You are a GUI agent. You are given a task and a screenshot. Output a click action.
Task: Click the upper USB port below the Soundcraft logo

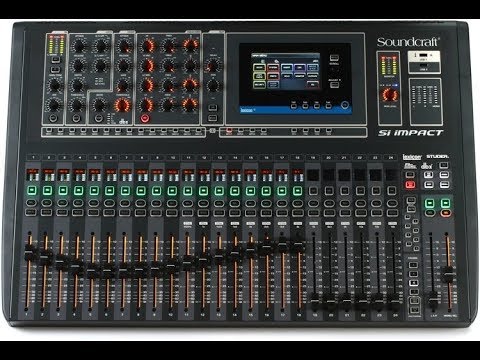[x=423, y=55]
